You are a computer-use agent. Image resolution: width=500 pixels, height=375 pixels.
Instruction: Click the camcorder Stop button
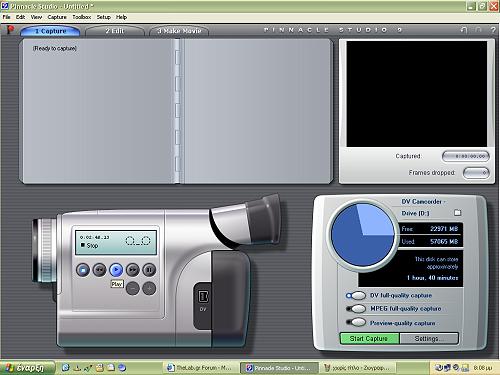pos(83,270)
